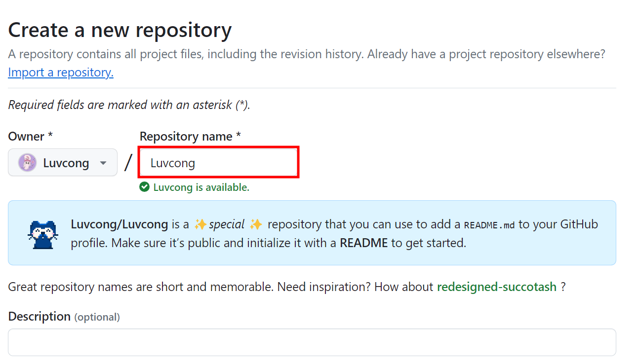The height and width of the screenshot is (364, 639).
Task: Click the 'Description (optional)' label
Action: [x=64, y=316]
